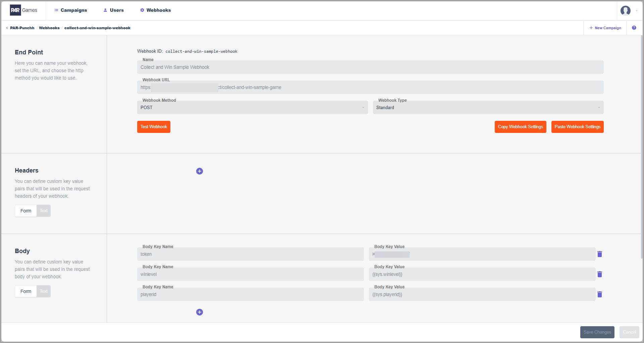Edit the token Body Key Value field
The image size is (644, 343).
tap(482, 254)
